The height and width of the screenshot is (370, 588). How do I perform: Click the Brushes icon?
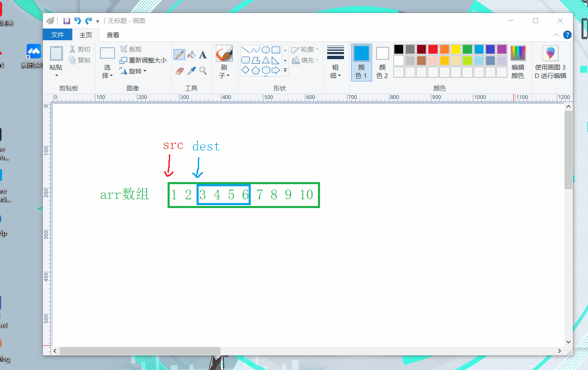coord(224,53)
